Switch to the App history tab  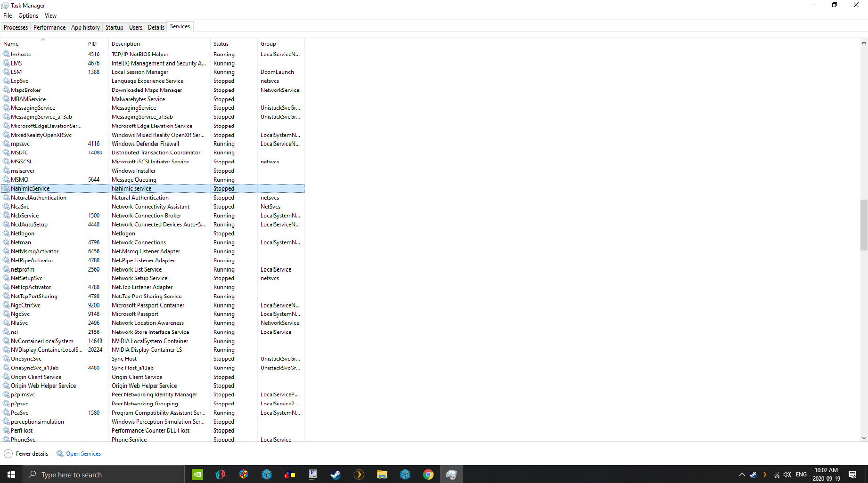(85, 27)
